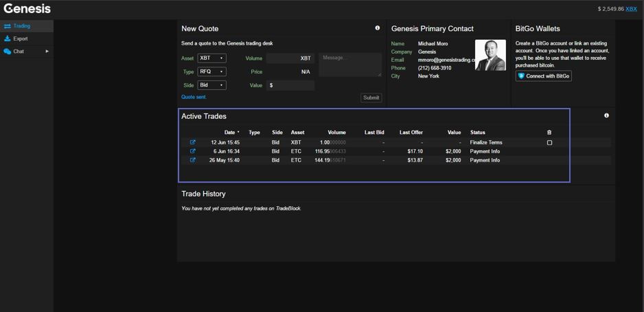644x312 pixels.
Task: Open the Asset XBT dropdown
Action: click(212, 58)
